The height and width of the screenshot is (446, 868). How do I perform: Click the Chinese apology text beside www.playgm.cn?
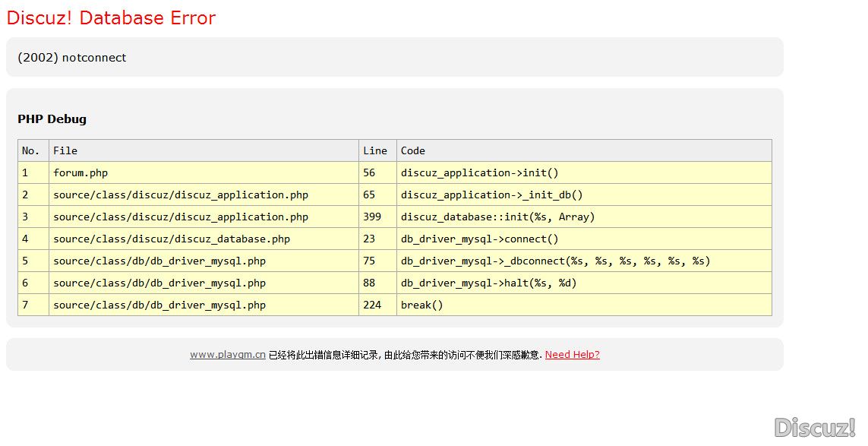click(406, 355)
